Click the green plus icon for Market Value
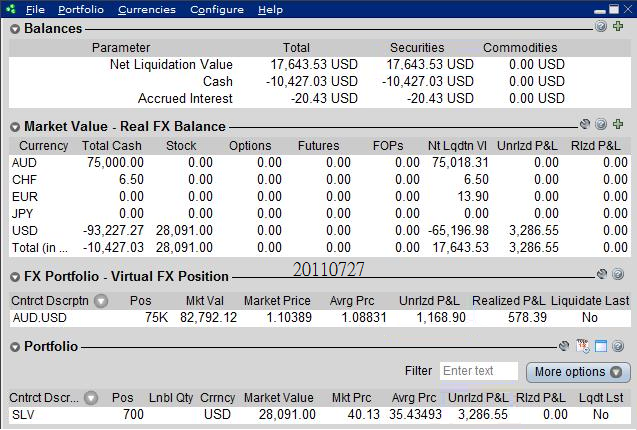Screen dimensions: 637x430 618,124
